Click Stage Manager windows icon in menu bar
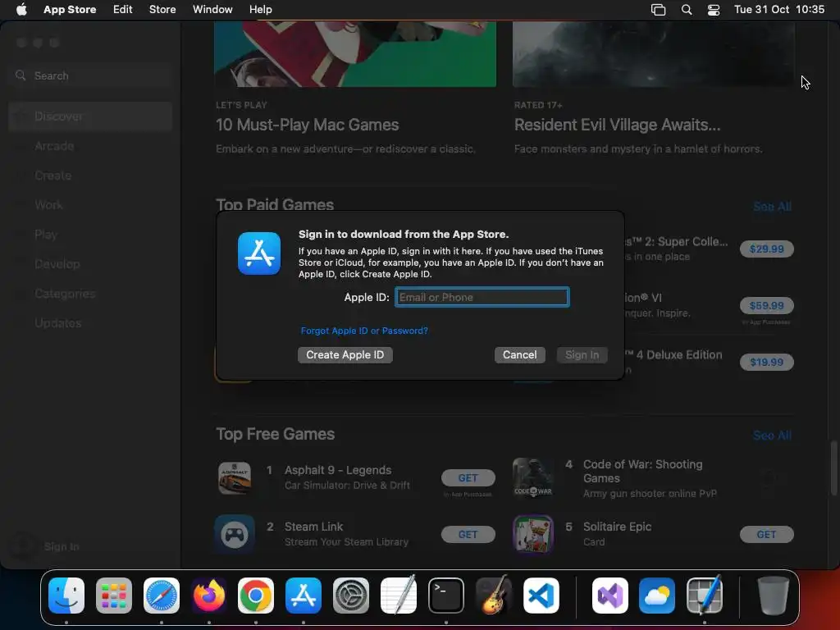This screenshot has height=630, width=840. 658,10
